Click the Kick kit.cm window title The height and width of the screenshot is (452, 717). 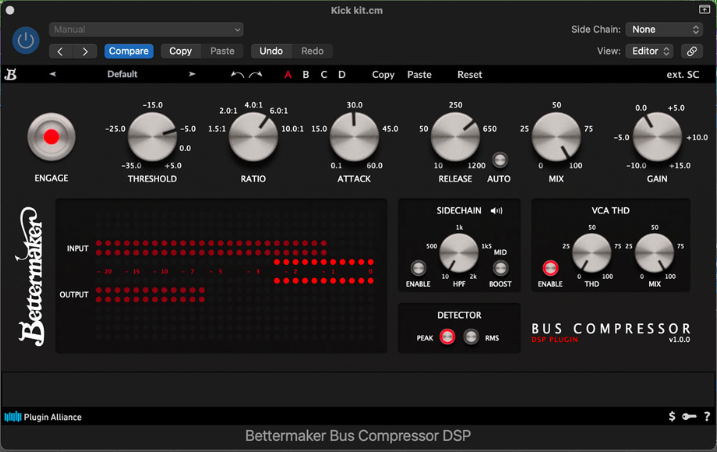click(x=357, y=10)
